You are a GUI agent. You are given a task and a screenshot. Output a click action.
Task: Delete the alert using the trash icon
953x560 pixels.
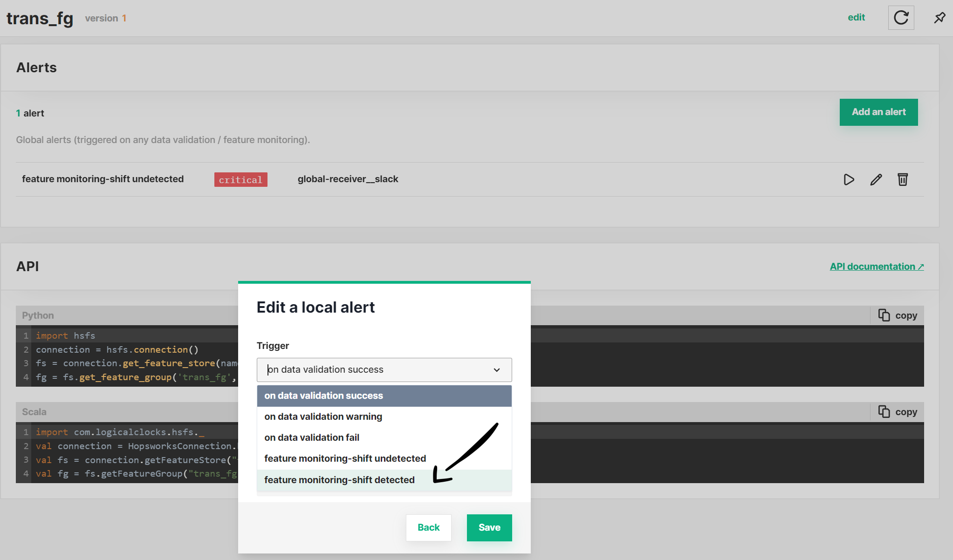click(x=903, y=179)
